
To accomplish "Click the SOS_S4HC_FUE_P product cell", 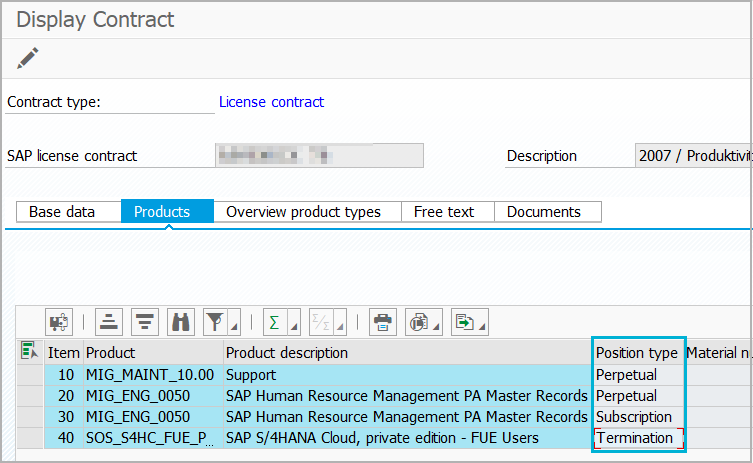I will point(153,438).
